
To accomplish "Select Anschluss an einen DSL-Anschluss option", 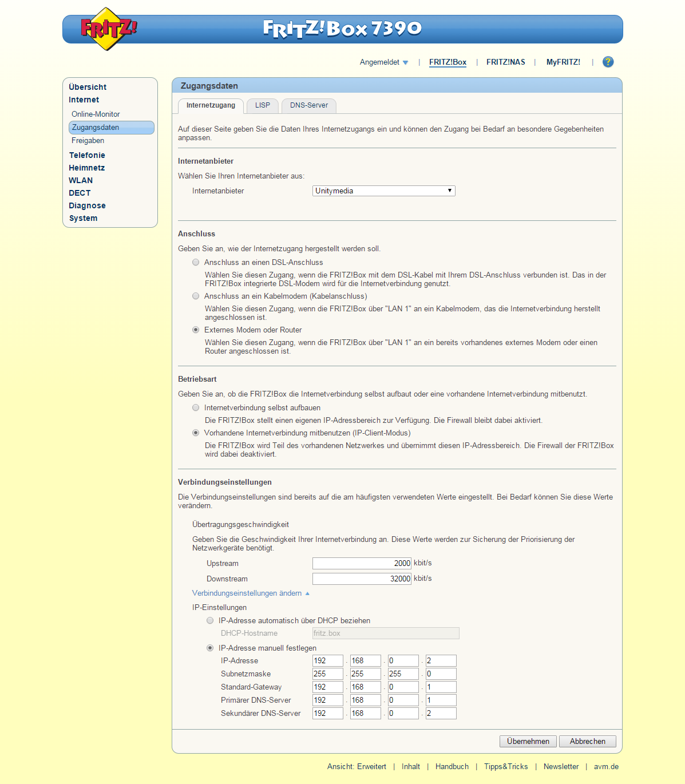I will tap(196, 263).
